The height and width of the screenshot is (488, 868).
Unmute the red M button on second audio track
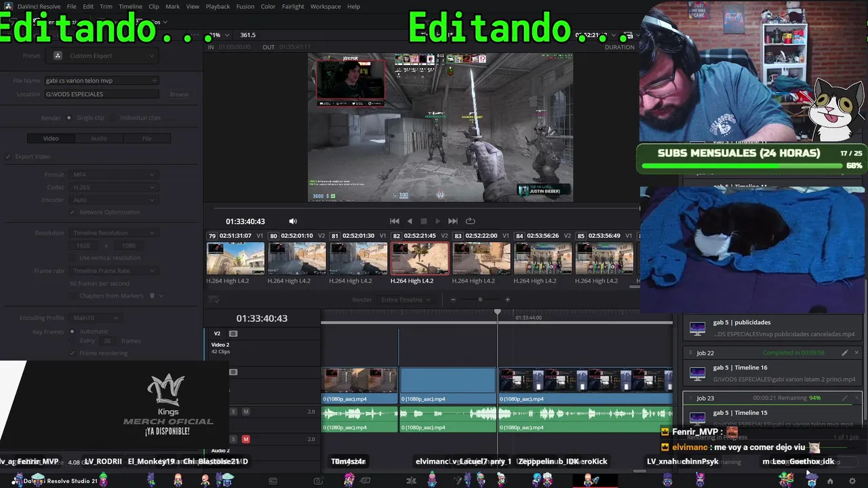[x=245, y=439]
